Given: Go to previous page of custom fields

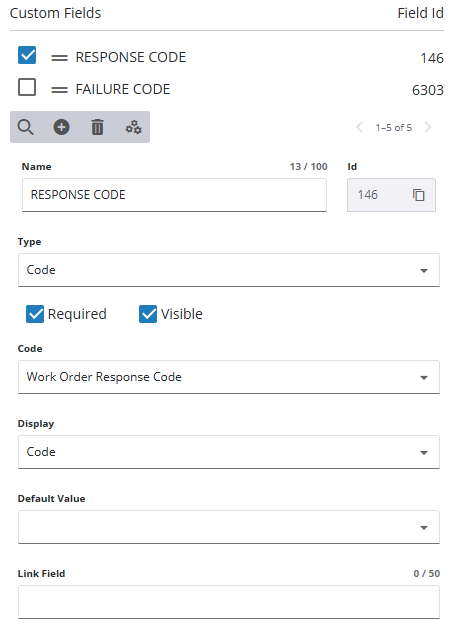Looking at the screenshot, I should (x=360, y=128).
